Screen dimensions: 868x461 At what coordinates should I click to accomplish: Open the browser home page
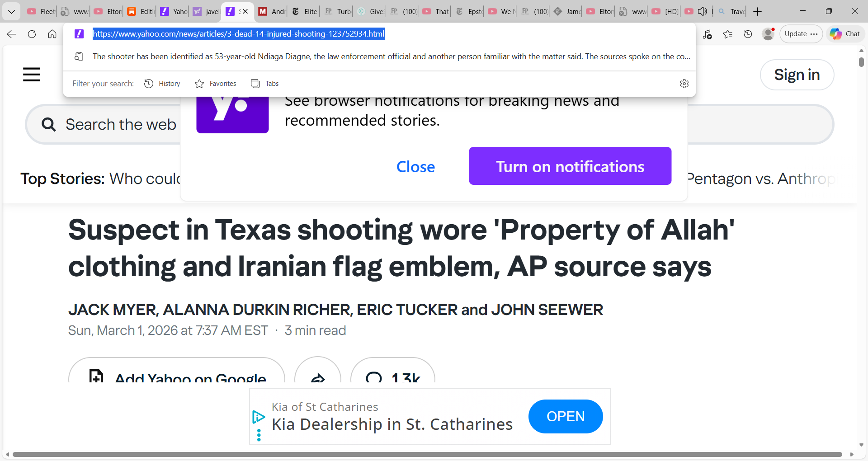52,34
